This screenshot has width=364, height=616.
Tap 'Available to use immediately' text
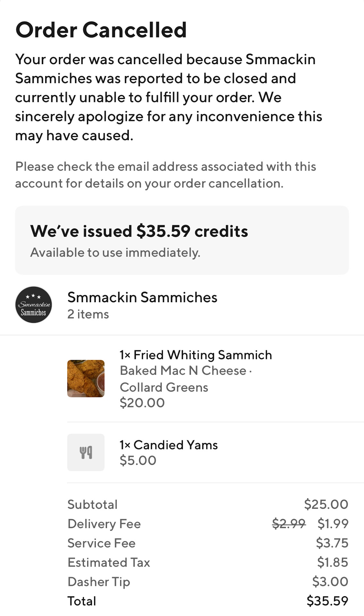(115, 252)
